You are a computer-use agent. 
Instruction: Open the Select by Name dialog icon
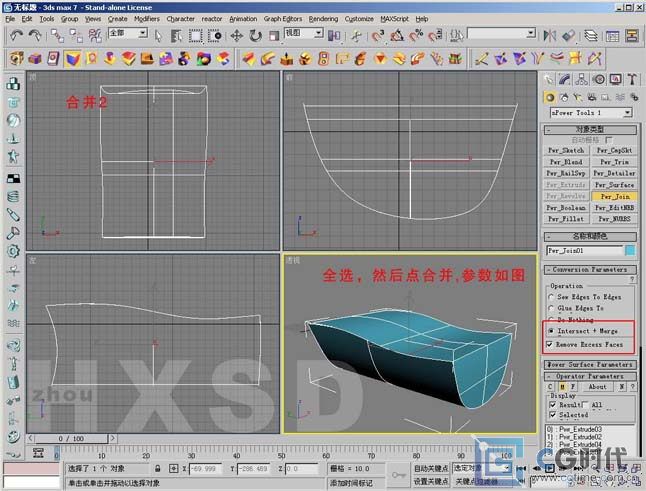click(x=176, y=36)
